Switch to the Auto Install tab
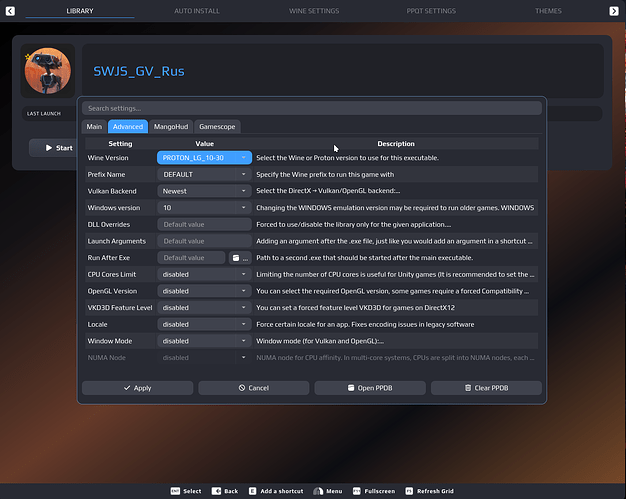 [197, 11]
